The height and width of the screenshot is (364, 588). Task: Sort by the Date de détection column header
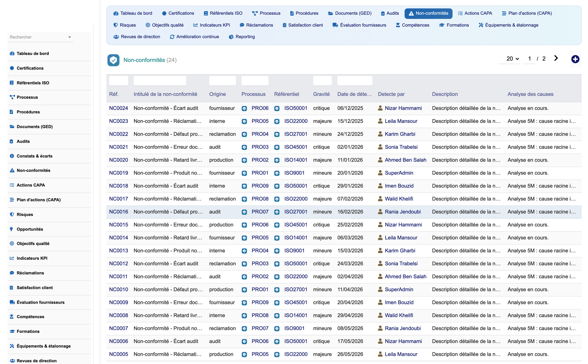tap(354, 94)
